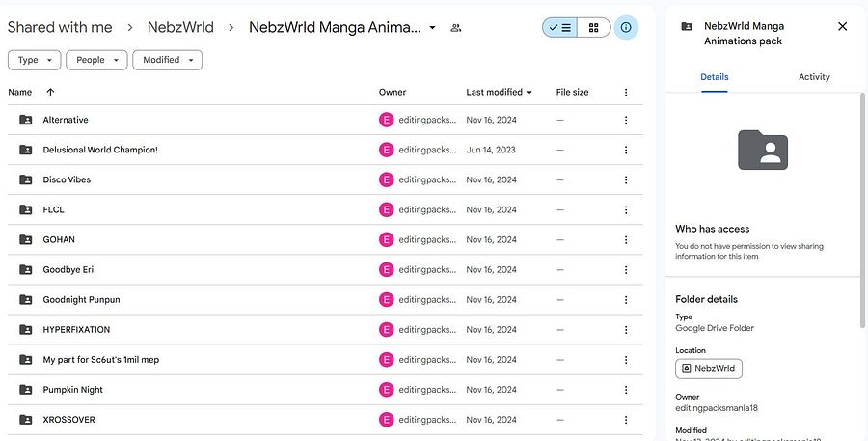Select the Disco Vibes folder name
This screenshot has width=868, height=441.
pos(67,179)
